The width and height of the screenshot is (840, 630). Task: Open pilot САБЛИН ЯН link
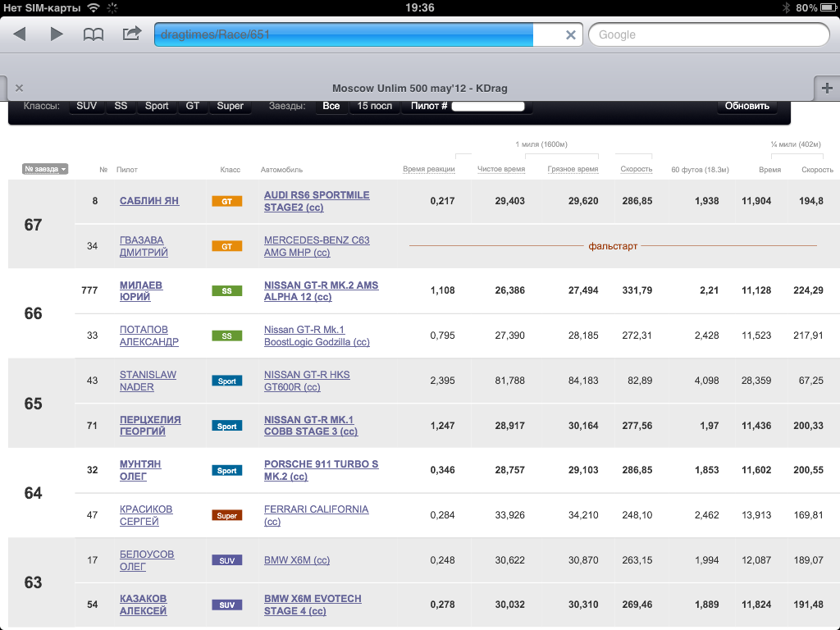tap(149, 201)
